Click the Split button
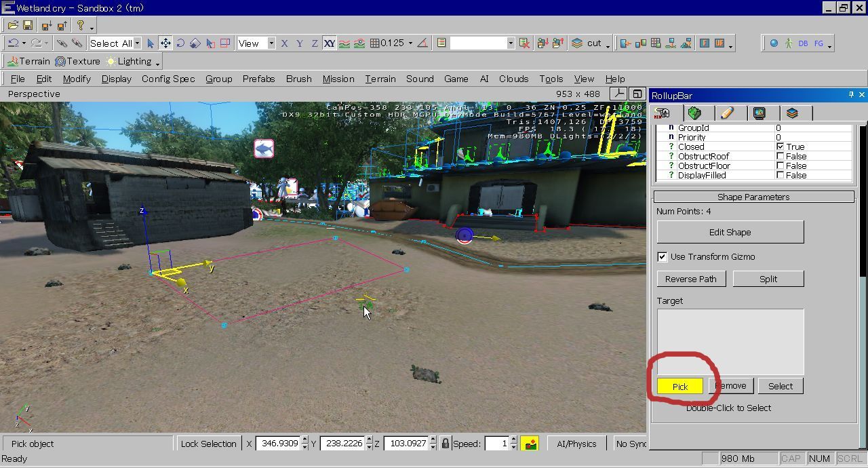The height and width of the screenshot is (468, 868). click(768, 279)
